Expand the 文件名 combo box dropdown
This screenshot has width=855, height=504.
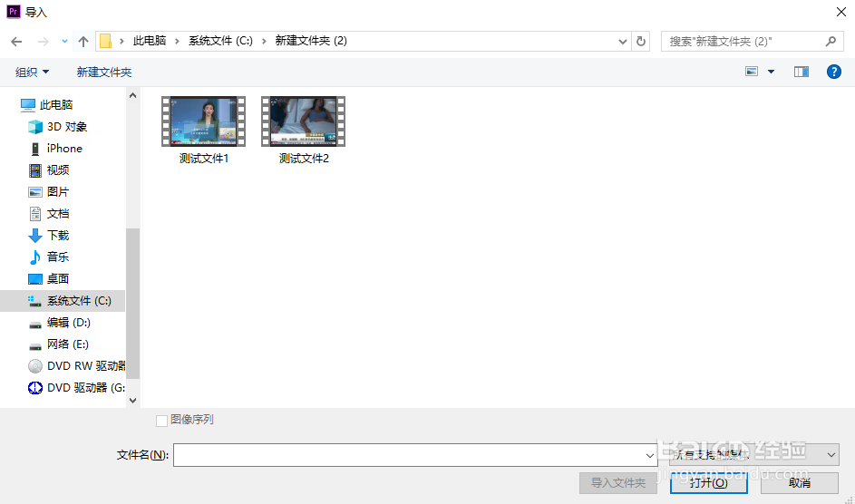(649, 455)
